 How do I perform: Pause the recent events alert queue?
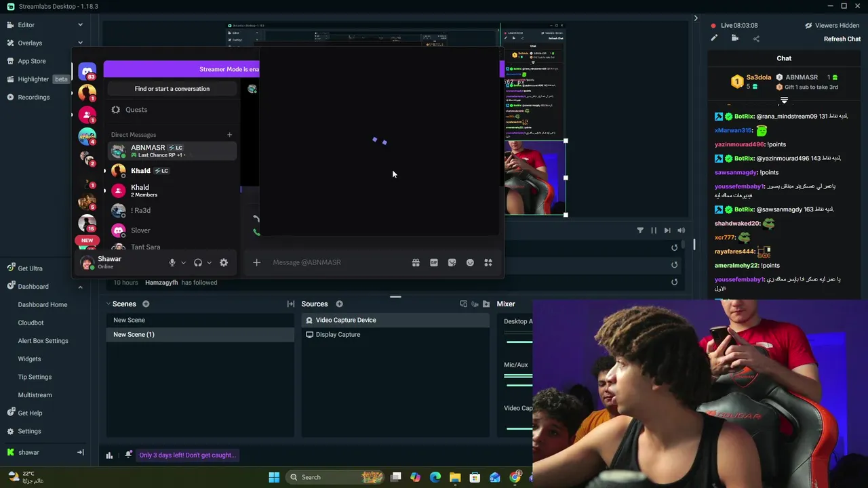tap(654, 230)
